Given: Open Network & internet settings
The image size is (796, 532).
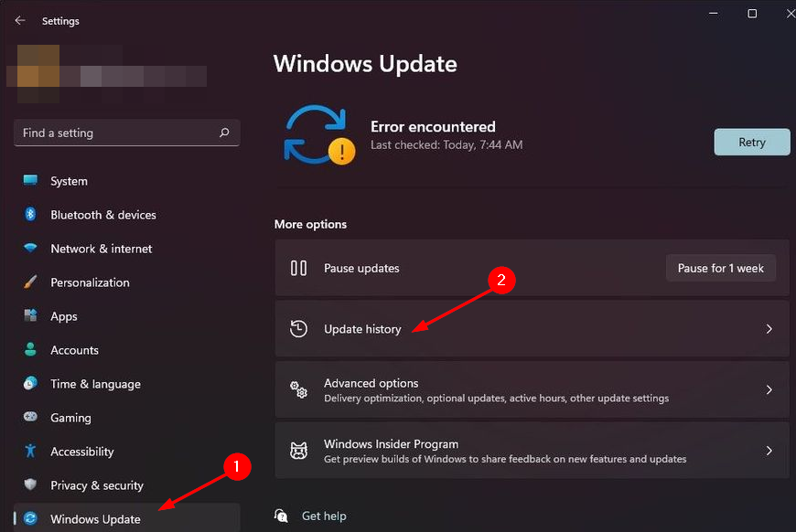Looking at the screenshot, I should point(101,248).
